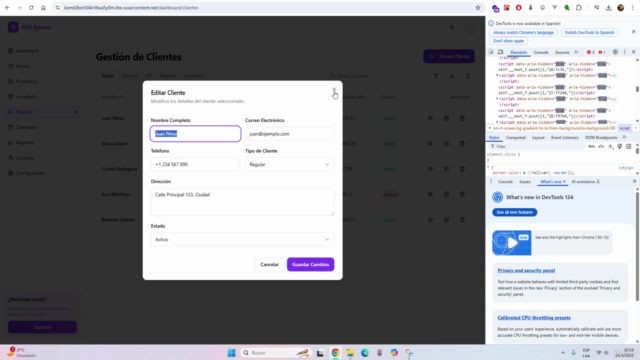Toggle the computed styles sidebar icon
Viewport: 640px width, 360px height.
(x=629, y=147)
